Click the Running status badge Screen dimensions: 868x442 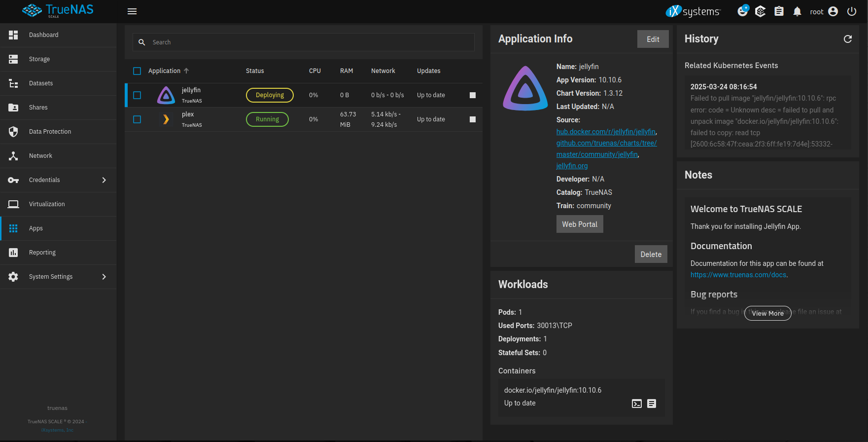[x=267, y=119]
